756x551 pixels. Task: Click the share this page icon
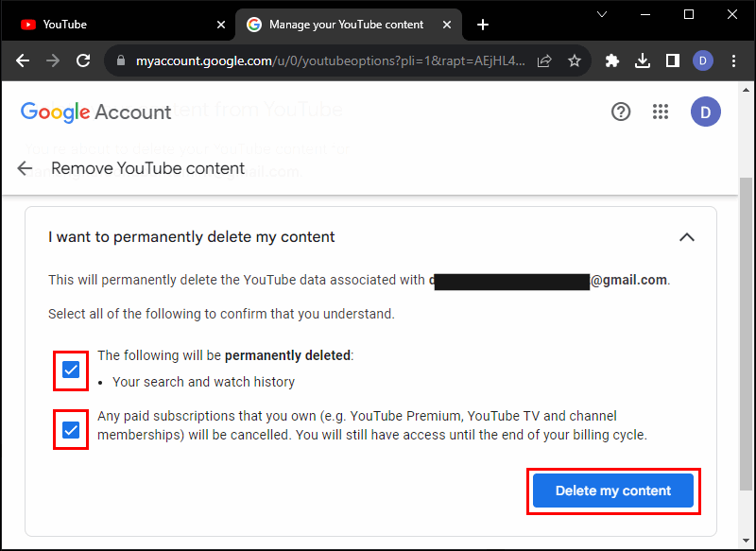[x=544, y=61]
